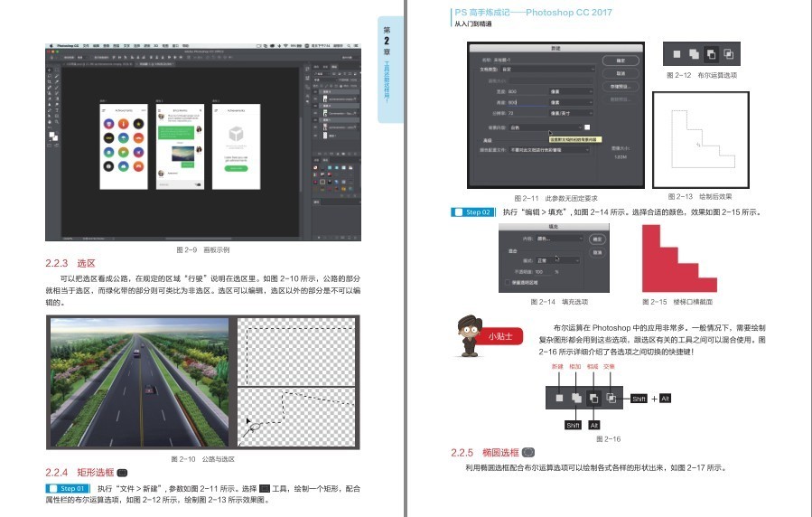Click the Shift key label below the add icon
Image resolution: width=812 pixels, height=517 pixels.
click(573, 426)
